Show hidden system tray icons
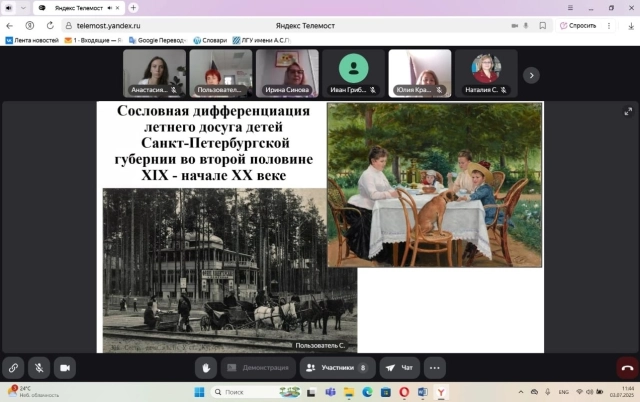The height and width of the screenshot is (402, 640). click(521, 392)
